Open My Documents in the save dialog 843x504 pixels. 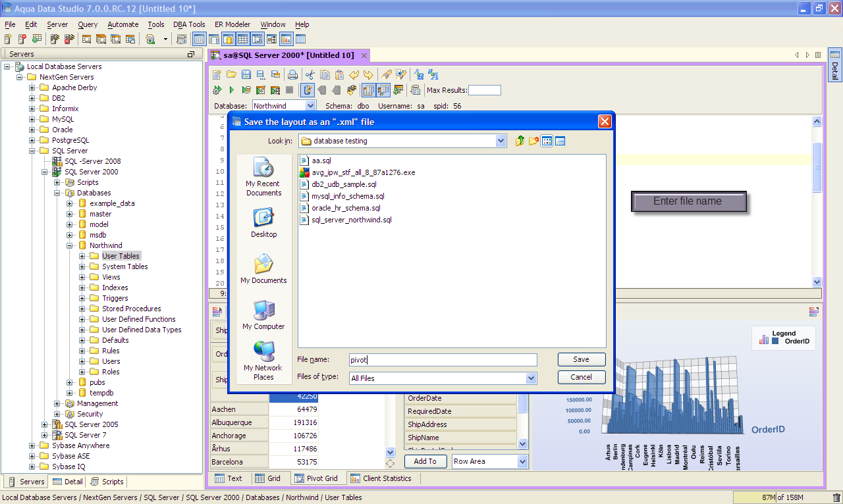(x=263, y=269)
